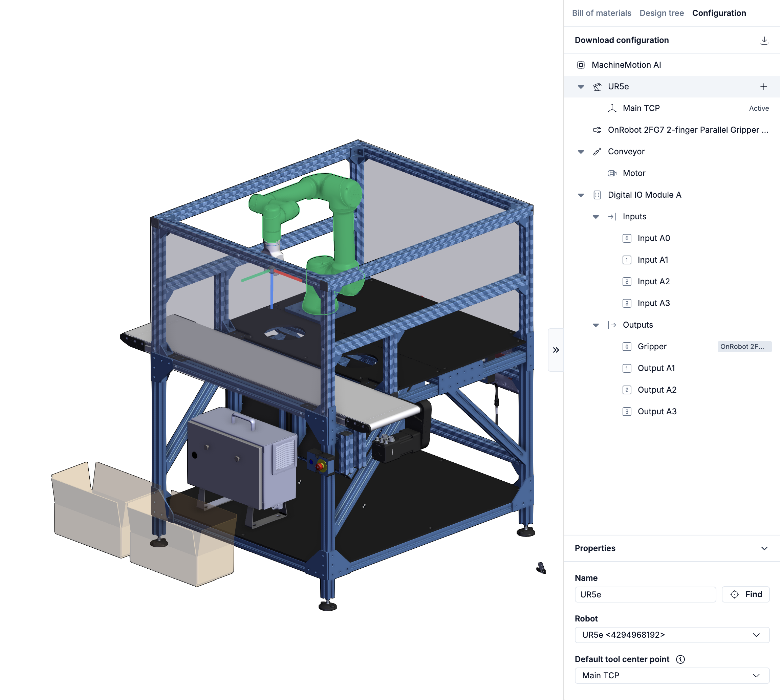Image resolution: width=780 pixels, height=700 pixels.
Task: Click the Output A3 port icon
Action: tap(627, 412)
